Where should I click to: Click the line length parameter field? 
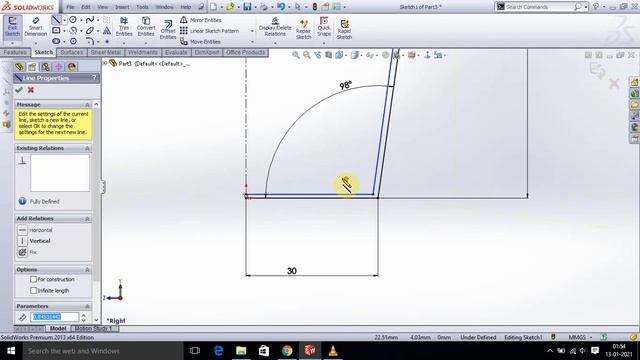(x=55, y=317)
